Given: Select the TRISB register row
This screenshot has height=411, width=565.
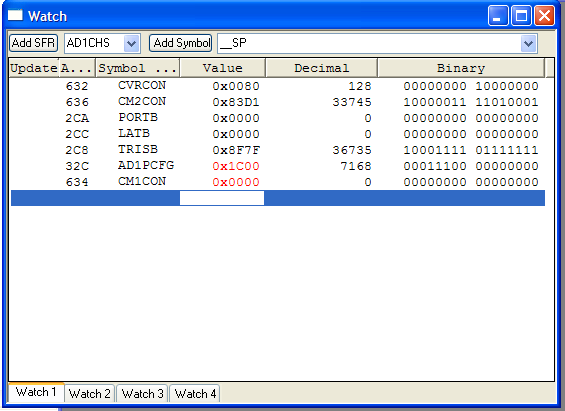Looking at the screenshot, I should (277, 150).
